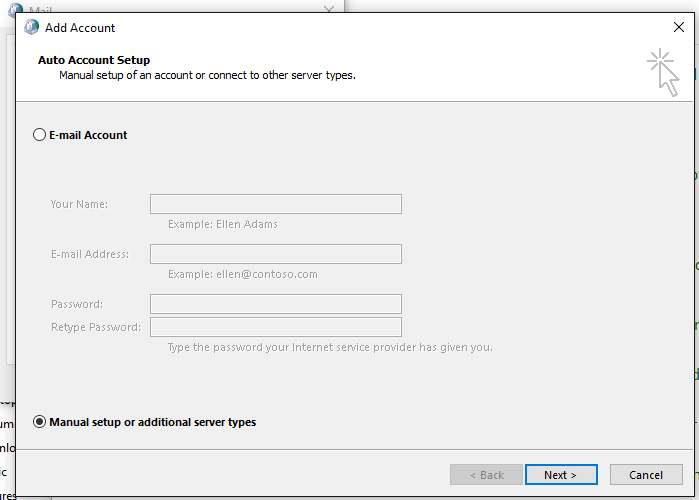
Task: Select the E-mail Account radio button
Action: point(40,135)
